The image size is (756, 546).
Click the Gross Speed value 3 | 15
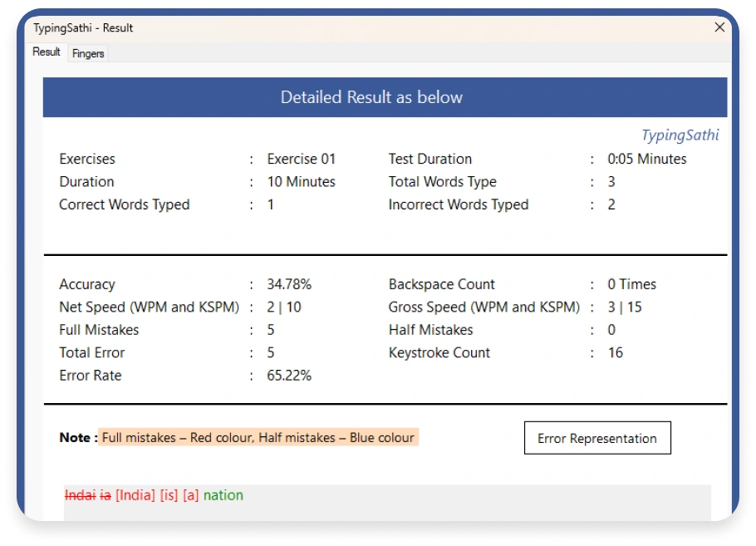[x=625, y=307]
